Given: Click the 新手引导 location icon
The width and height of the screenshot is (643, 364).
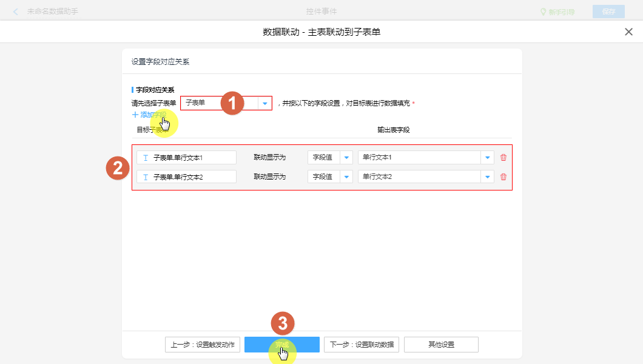Looking at the screenshot, I should [x=544, y=12].
